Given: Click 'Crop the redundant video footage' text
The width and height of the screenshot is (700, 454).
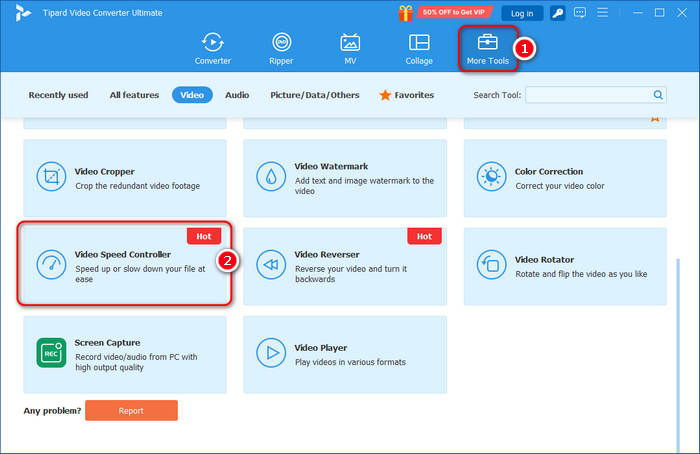Looking at the screenshot, I should [x=138, y=186].
